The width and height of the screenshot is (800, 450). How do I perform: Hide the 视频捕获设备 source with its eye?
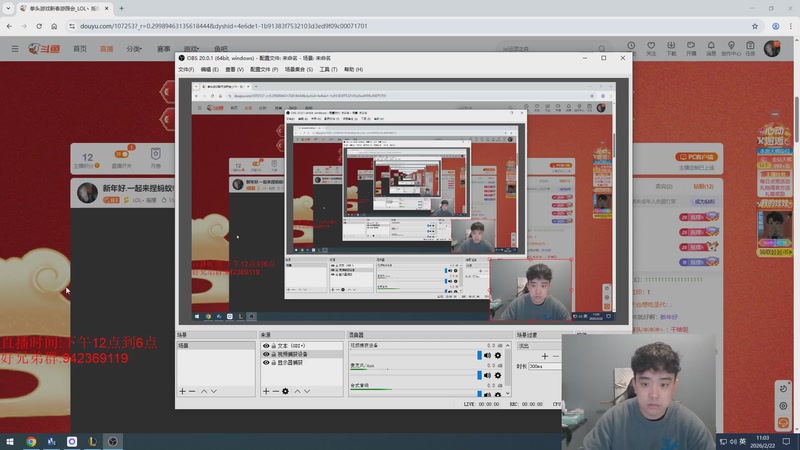[266, 354]
